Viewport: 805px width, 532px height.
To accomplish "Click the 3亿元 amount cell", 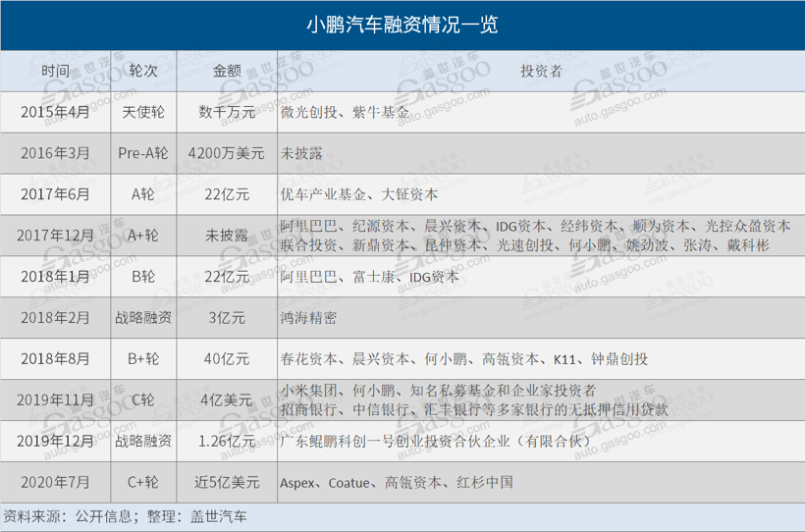I will click(227, 317).
